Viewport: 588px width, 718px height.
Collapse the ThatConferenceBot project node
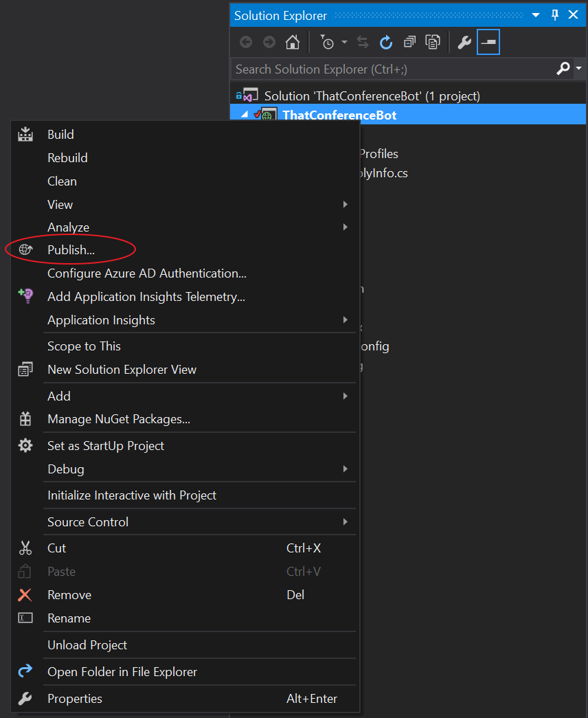click(x=245, y=115)
